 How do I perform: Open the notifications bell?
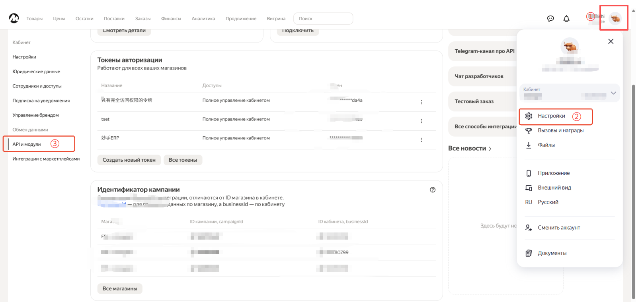(566, 19)
